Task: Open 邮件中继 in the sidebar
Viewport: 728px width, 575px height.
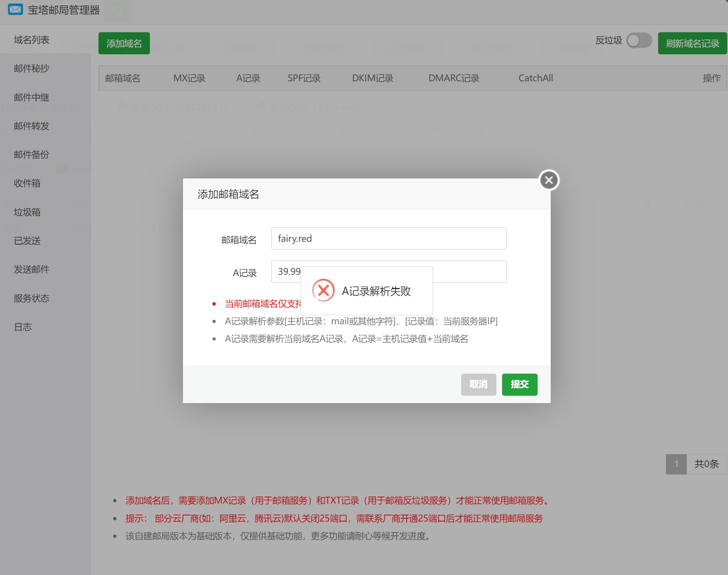Action: 31,97
